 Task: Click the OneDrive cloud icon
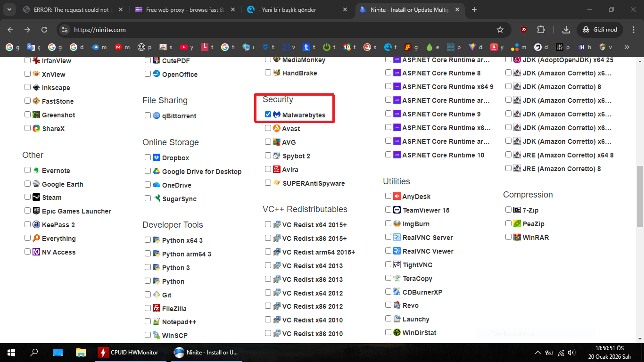coord(157,185)
